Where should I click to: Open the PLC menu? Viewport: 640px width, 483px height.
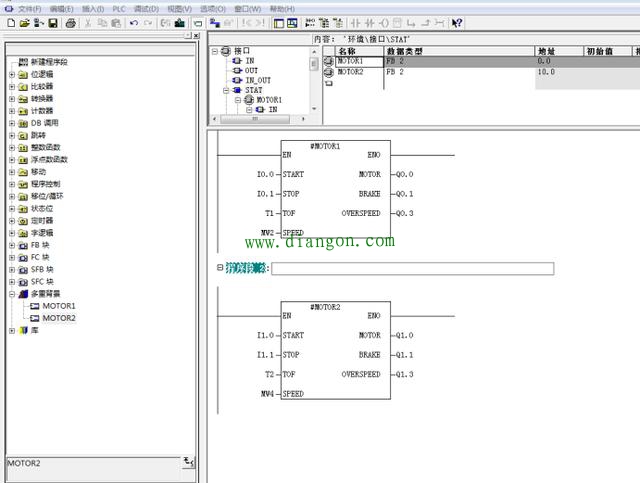click(x=119, y=9)
